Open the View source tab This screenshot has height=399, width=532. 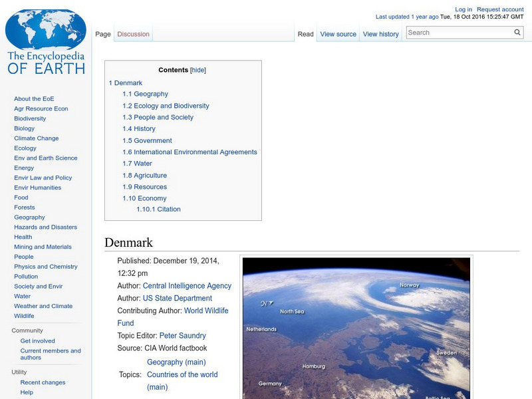point(338,33)
